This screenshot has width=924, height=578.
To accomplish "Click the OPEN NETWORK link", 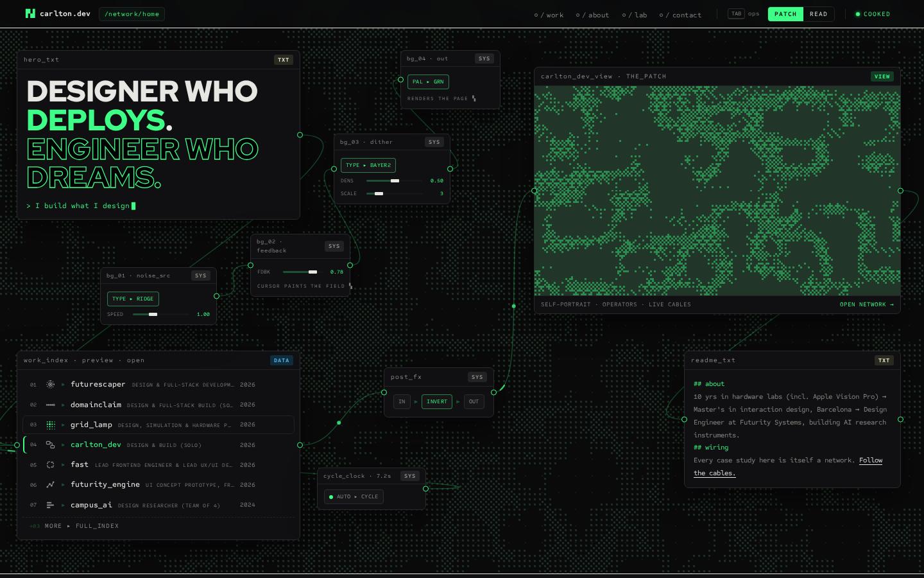I will point(866,304).
